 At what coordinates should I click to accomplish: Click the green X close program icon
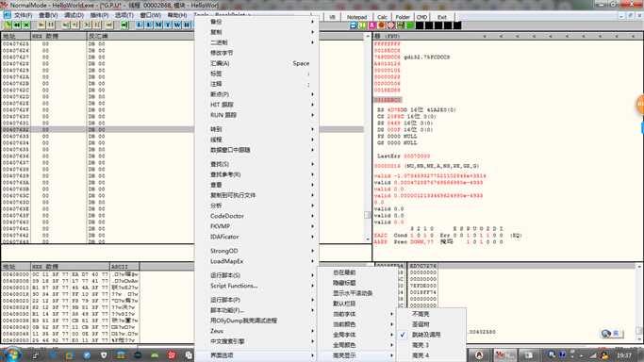26,25
